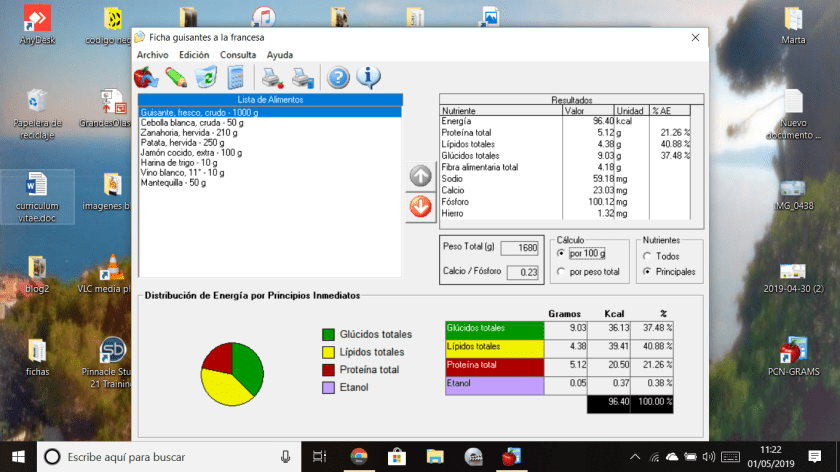Click the recycle bin toolbar icon
This screenshot has height=472, width=840.
click(x=207, y=77)
